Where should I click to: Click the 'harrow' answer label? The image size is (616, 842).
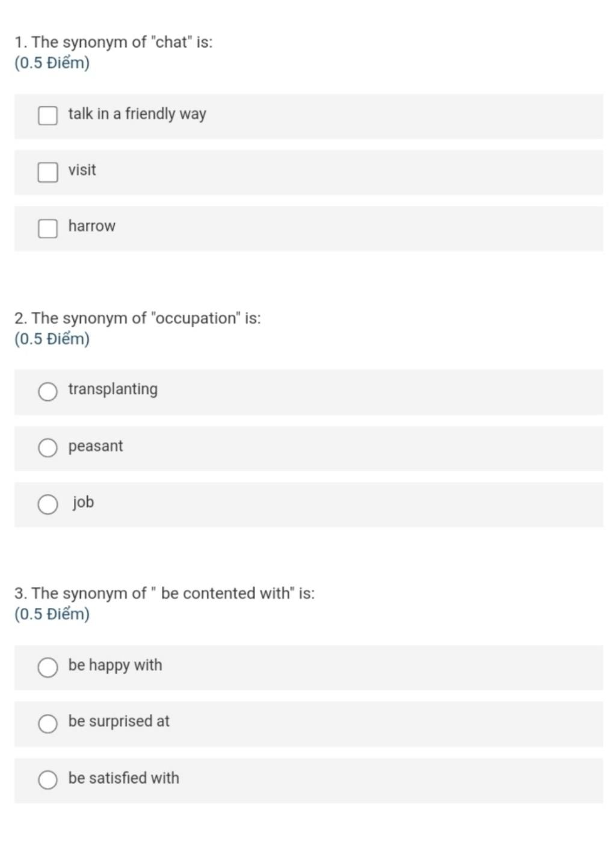(x=91, y=226)
